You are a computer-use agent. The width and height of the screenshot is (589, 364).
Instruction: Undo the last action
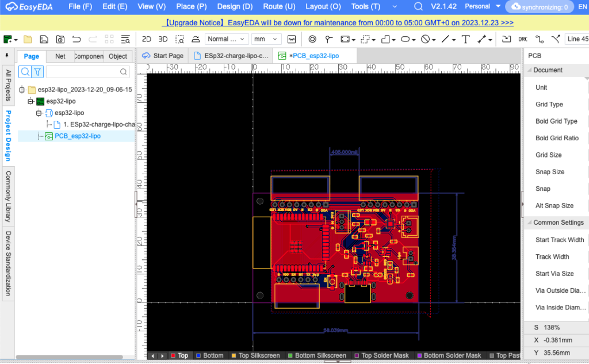pyautogui.click(x=77, y=39)
